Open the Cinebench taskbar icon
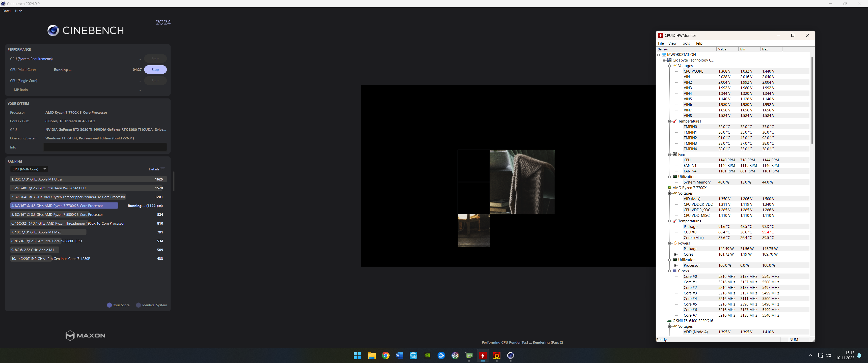This screenshot has height=363, width=868. pos(510,355)
